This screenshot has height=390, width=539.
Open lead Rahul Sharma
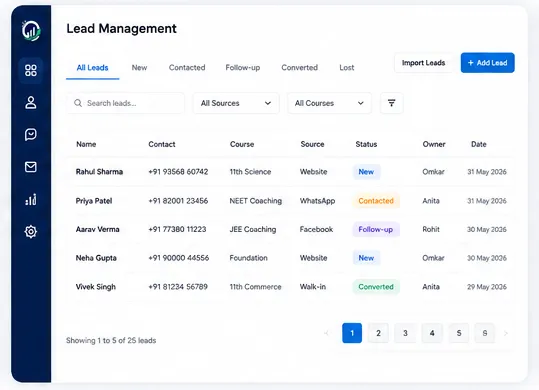point(99,172)
